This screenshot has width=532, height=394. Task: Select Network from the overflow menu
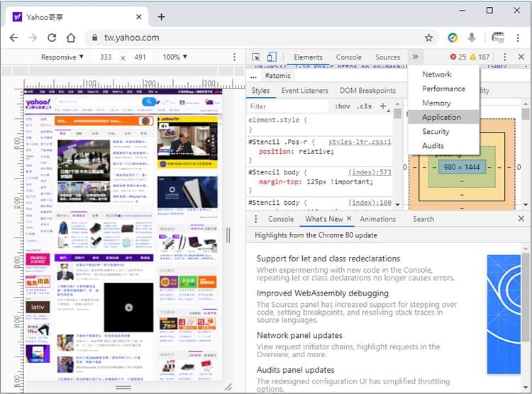point(444,74)
